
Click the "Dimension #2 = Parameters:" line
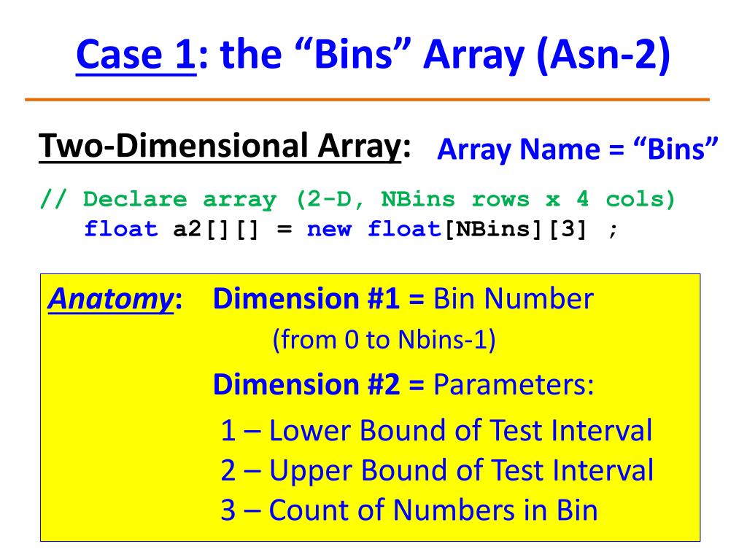[403, 384]
